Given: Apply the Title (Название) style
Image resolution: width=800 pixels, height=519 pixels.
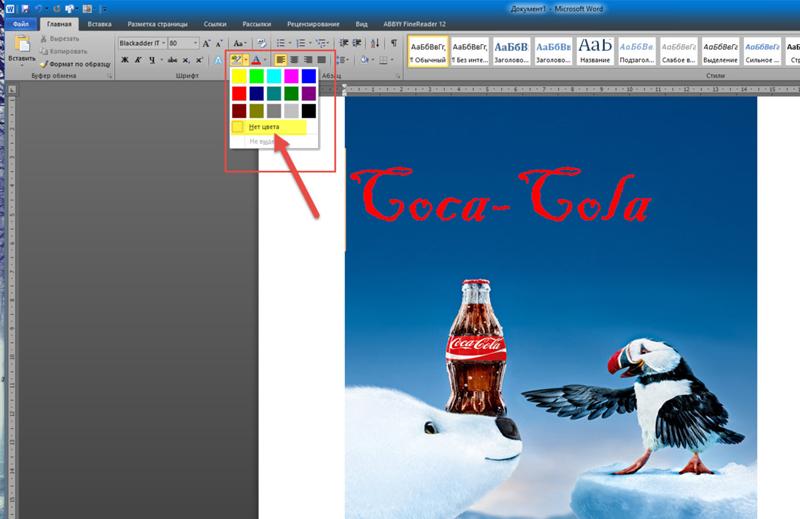Looking at the screenshot, I should tap(595, 52).
